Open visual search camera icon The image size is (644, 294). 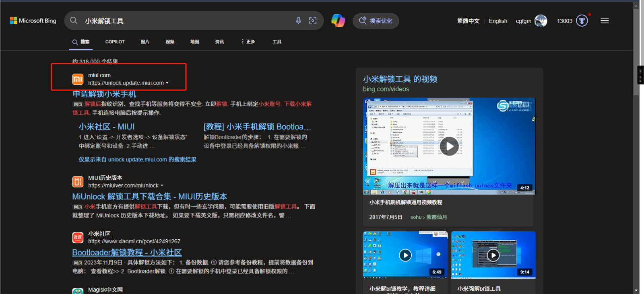tap(313, 21)
